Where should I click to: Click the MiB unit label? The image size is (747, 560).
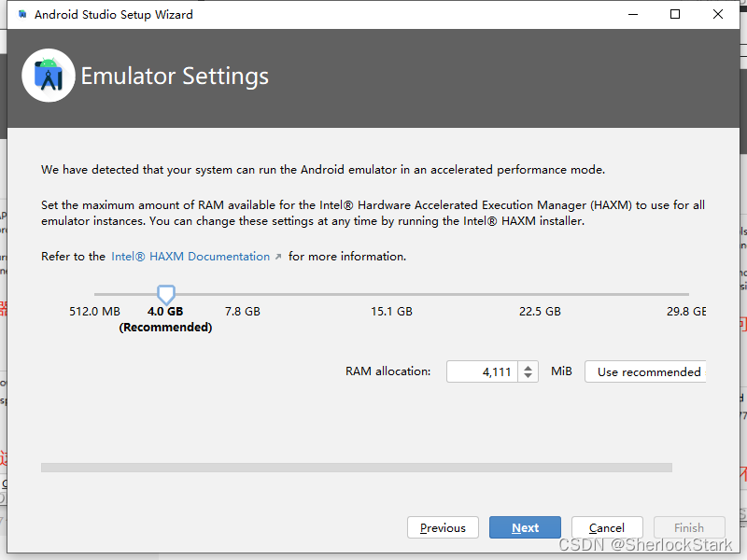[x=561, y=371]
